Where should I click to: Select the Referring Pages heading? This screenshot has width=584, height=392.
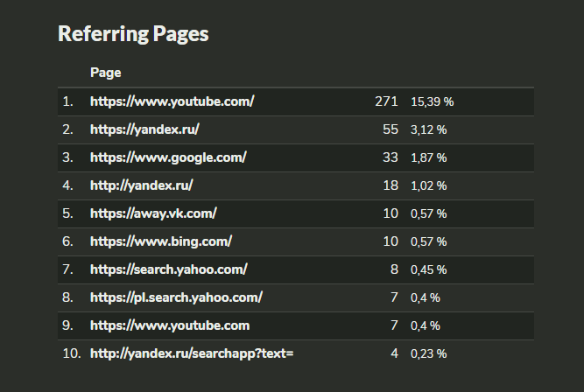click(133, 34)
